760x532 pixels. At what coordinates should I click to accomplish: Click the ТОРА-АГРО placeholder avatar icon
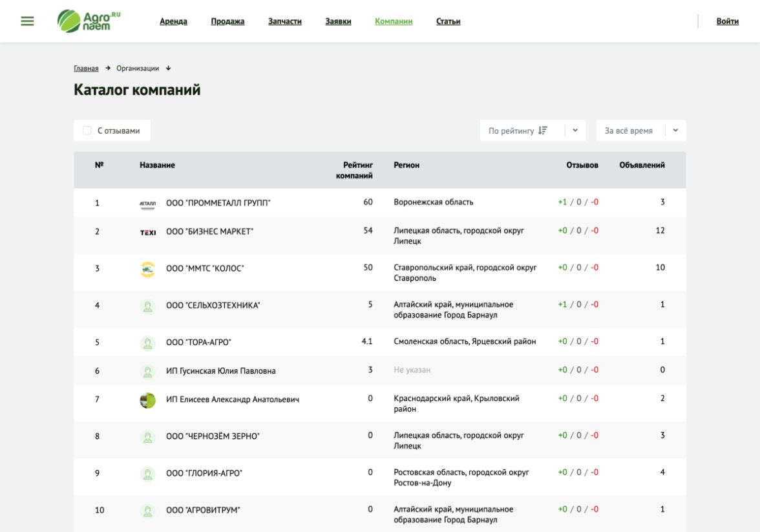pos(148,343)
